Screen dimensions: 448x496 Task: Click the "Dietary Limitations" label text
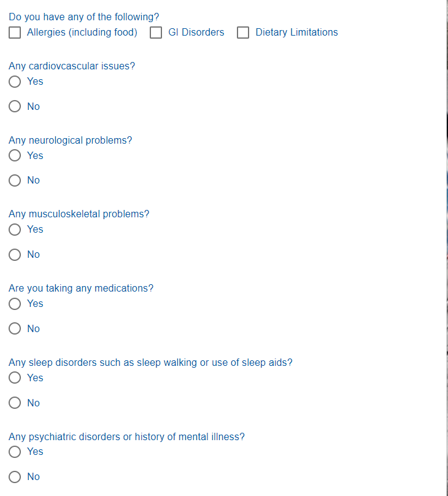(296, 33)
